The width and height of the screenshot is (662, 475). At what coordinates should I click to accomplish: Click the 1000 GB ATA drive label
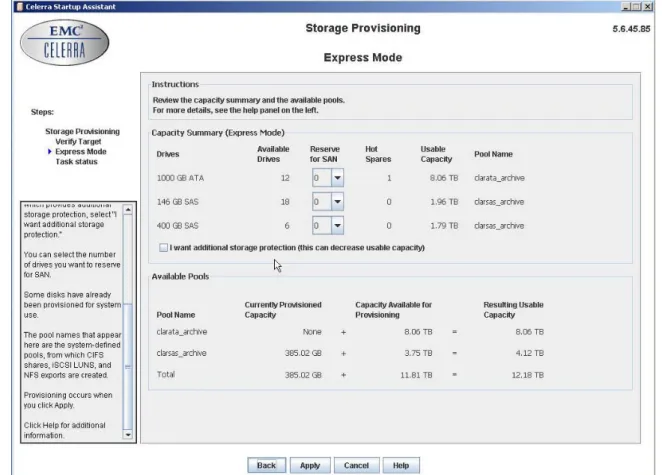point(180,178)
